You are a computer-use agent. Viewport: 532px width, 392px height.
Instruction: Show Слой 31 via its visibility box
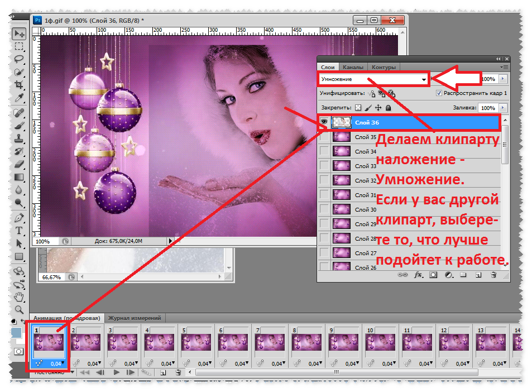(x=324, y=195)
